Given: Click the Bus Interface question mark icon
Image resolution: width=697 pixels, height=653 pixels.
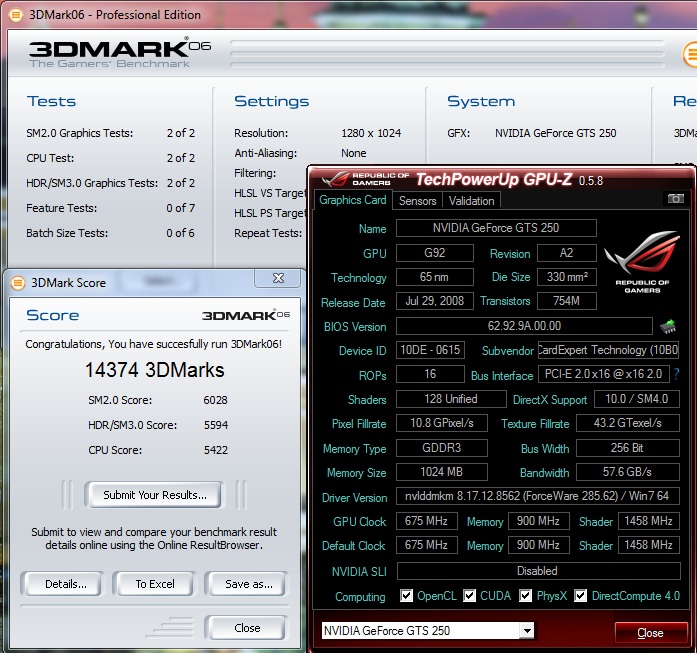Looking at the screenshot, I should click(676, 374).
